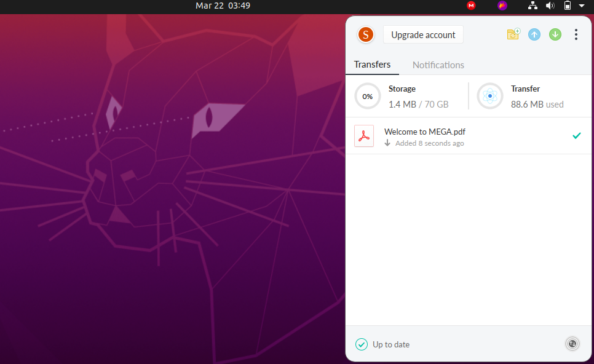Click the Up to date status text

(x=391, y=344)
